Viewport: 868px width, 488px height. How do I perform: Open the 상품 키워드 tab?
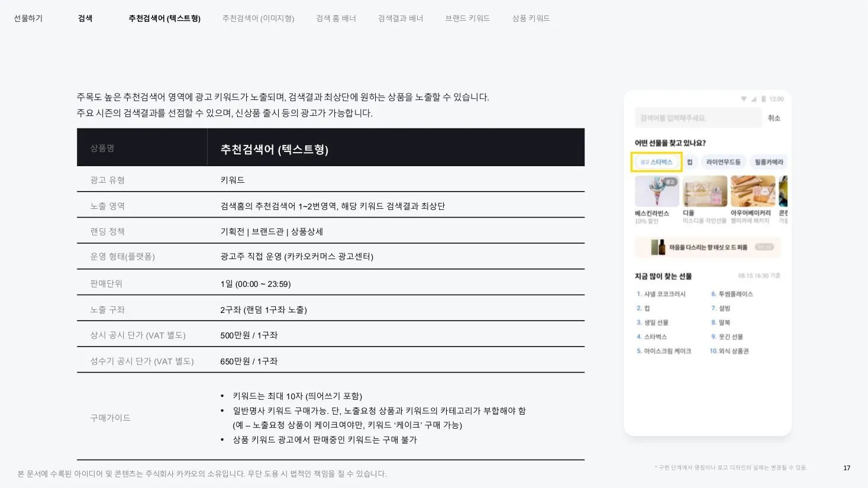click(531, 18)
